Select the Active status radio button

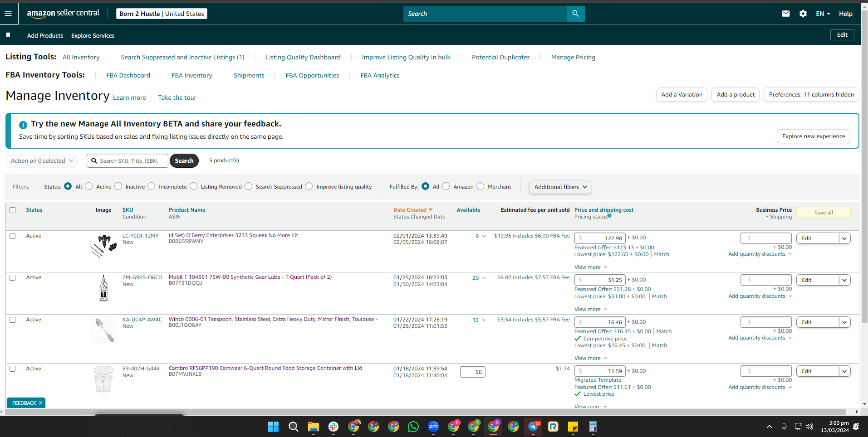click(89, 186)
